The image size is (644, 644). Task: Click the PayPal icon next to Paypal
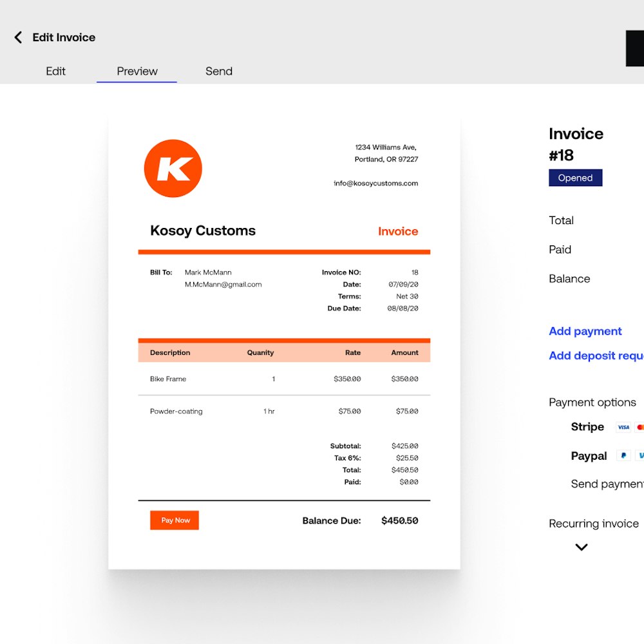(623, 456)
